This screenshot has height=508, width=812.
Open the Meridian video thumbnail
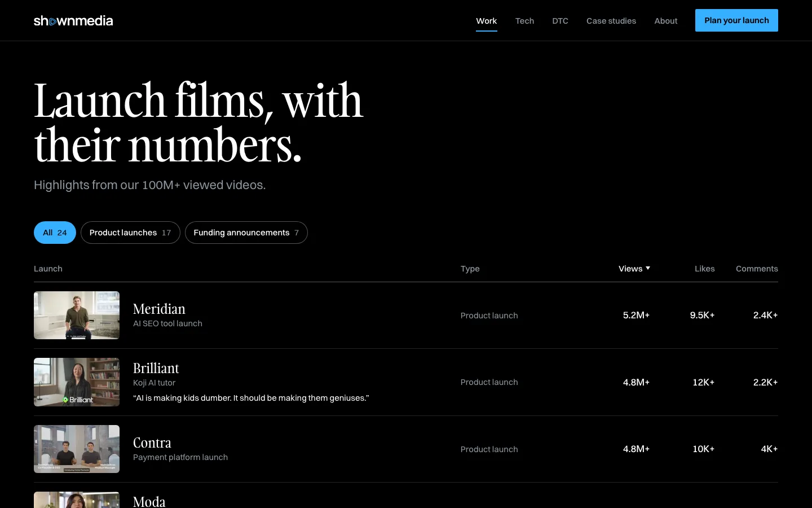[x=77, y=315]
